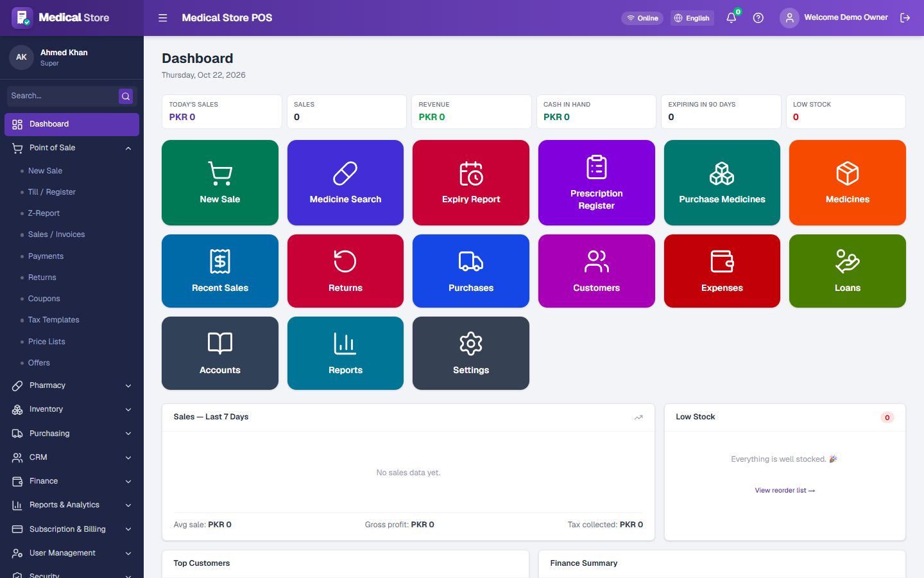Open the Accounts book tile
The image size is (924, 578).
tap(220, 353)
